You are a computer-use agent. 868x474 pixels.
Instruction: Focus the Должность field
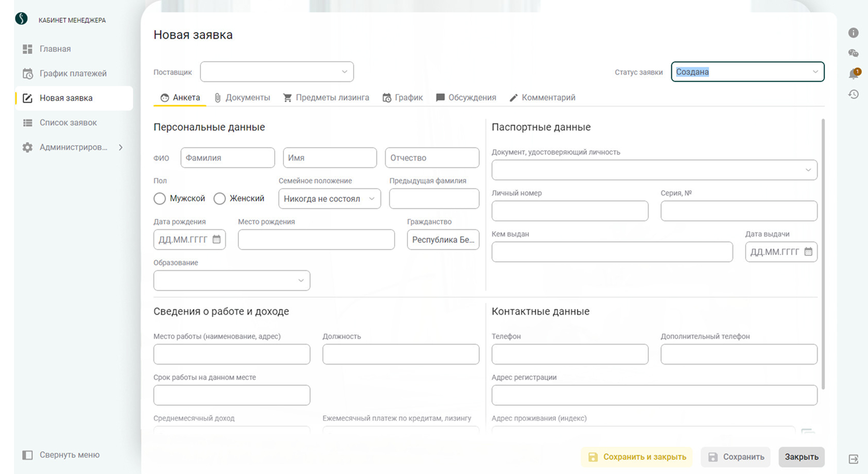click(x=401, y=354)
